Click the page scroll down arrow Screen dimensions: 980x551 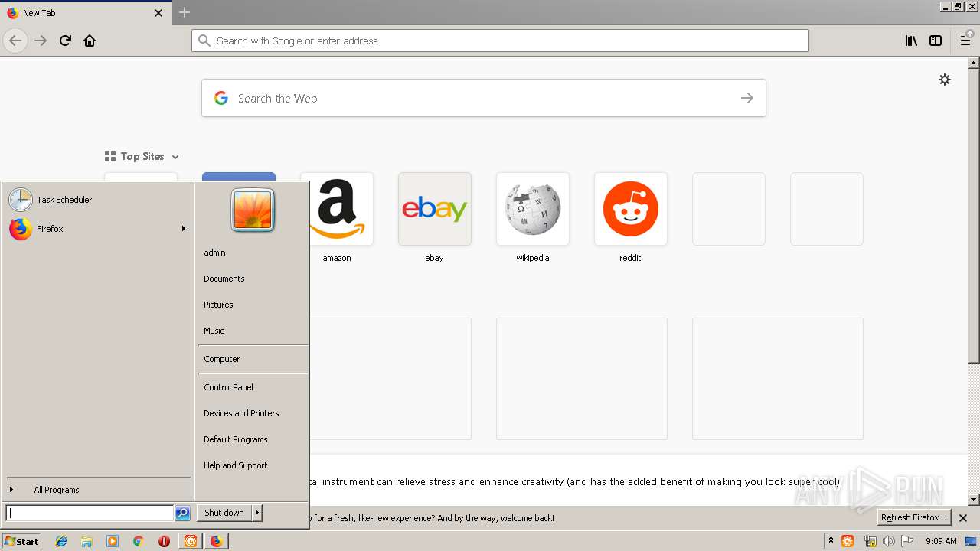[x=974, y=500]
